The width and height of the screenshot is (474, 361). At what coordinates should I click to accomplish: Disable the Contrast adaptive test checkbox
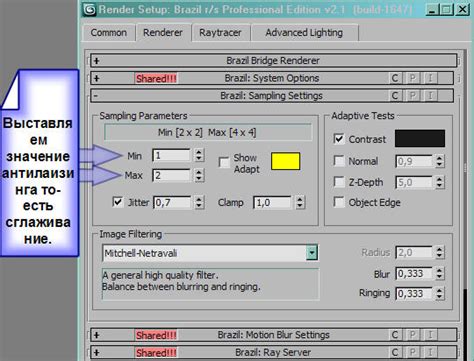(339, 139)
